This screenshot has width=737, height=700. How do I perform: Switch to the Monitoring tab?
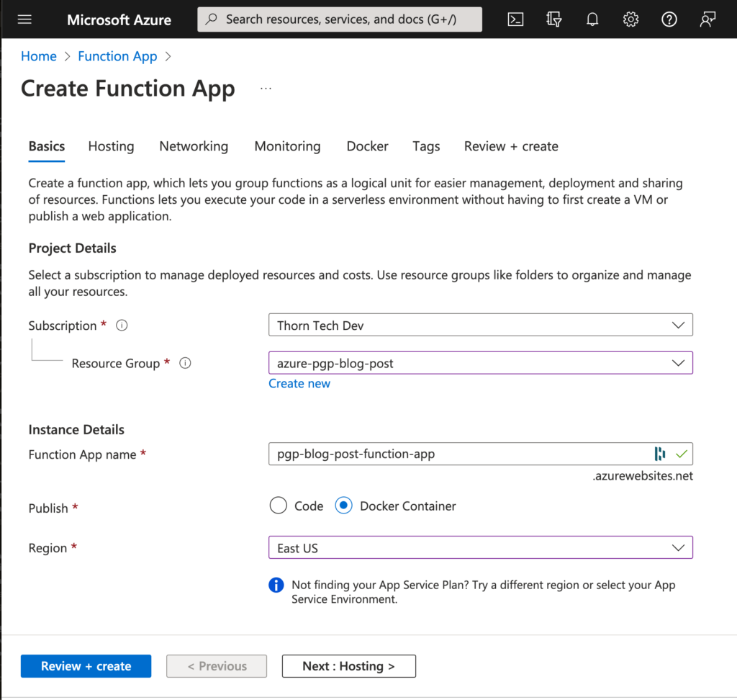pyautogui.click(x=287, y=146)
